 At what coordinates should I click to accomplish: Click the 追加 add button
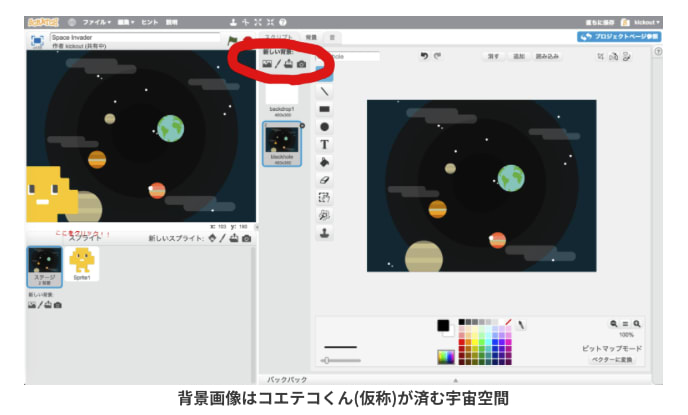[519, 56]
